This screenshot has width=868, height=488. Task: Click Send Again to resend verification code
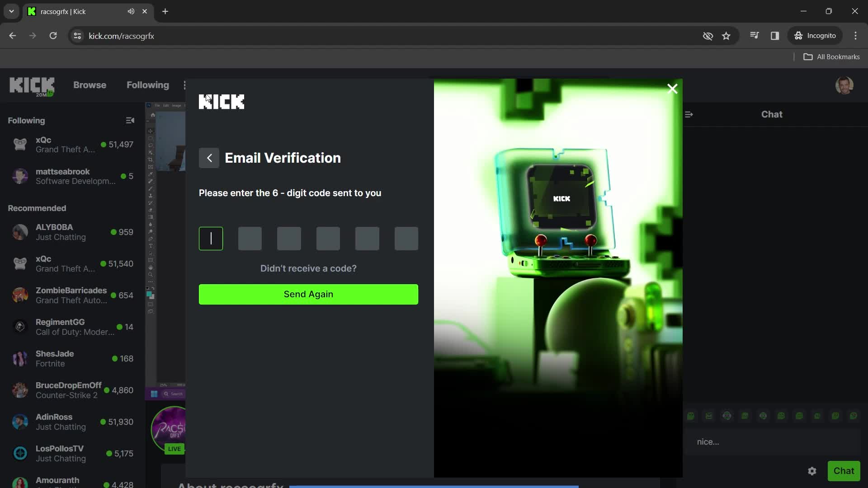click(x=308, y=294)
